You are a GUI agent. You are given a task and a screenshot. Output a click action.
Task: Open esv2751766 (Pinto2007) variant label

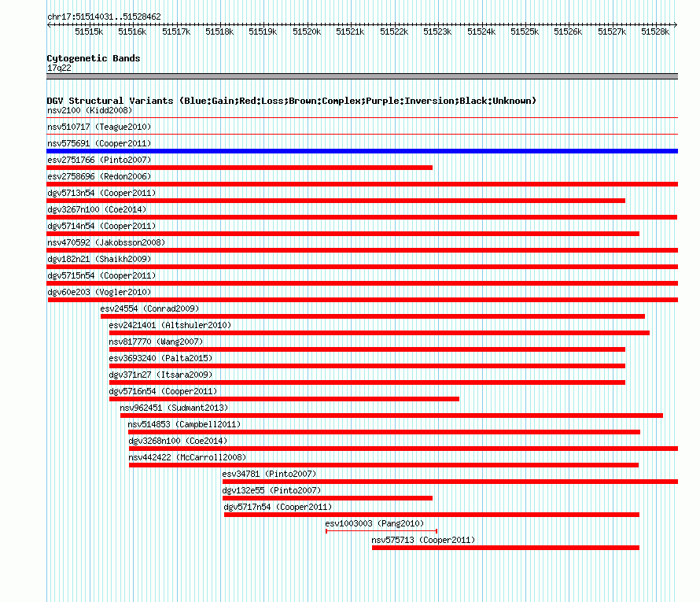[99, 160]
